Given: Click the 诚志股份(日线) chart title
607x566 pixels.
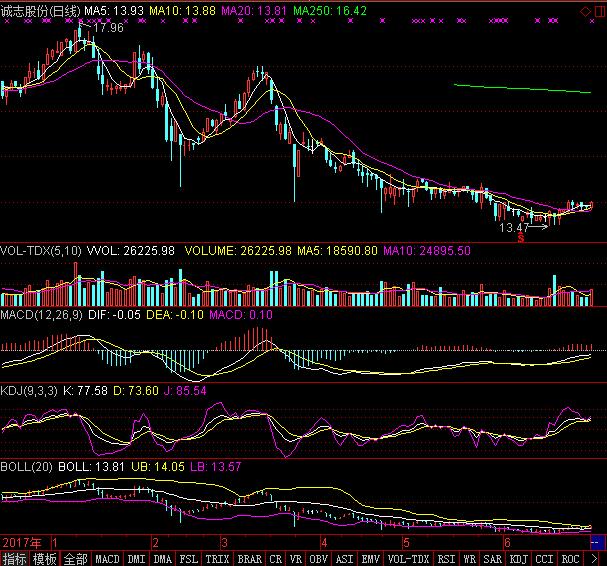Looking at the screenshot, I should coord(40,11).
